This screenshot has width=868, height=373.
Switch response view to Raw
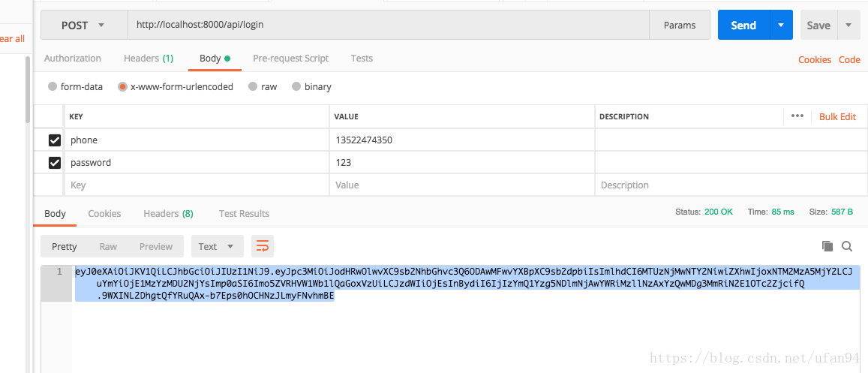[108, 246]
